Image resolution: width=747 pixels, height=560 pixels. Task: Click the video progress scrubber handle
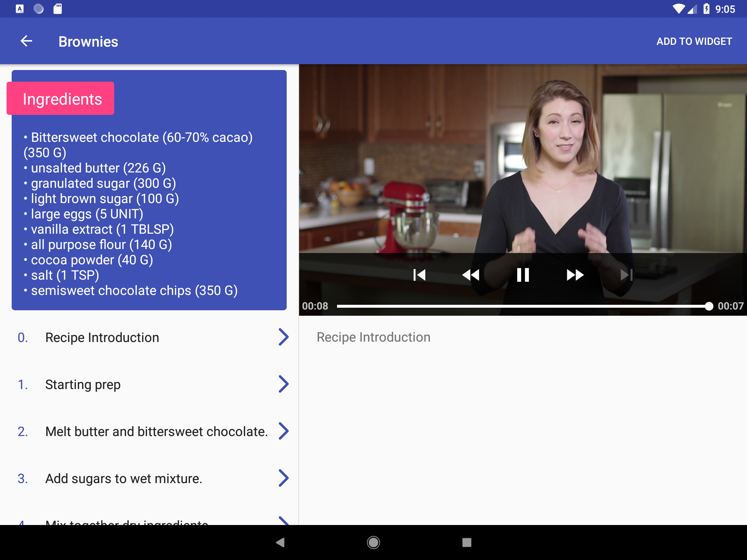[709, 306]
